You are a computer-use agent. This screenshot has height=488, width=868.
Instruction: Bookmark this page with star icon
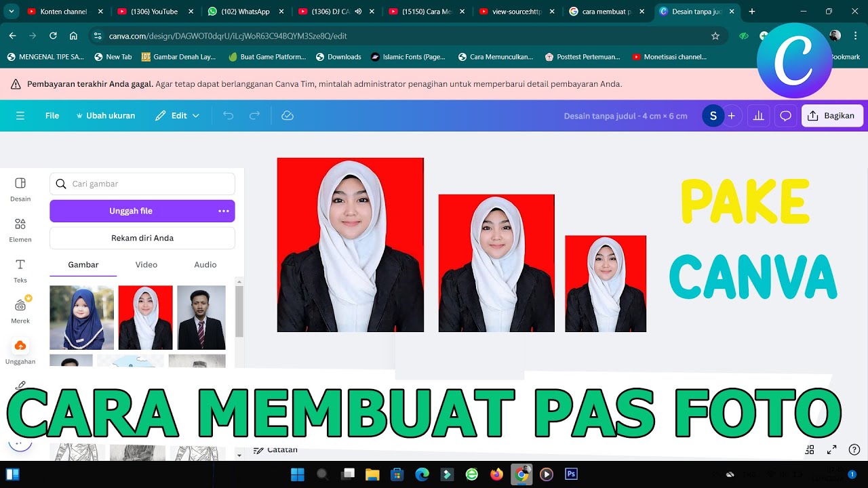tap(715, 36)
